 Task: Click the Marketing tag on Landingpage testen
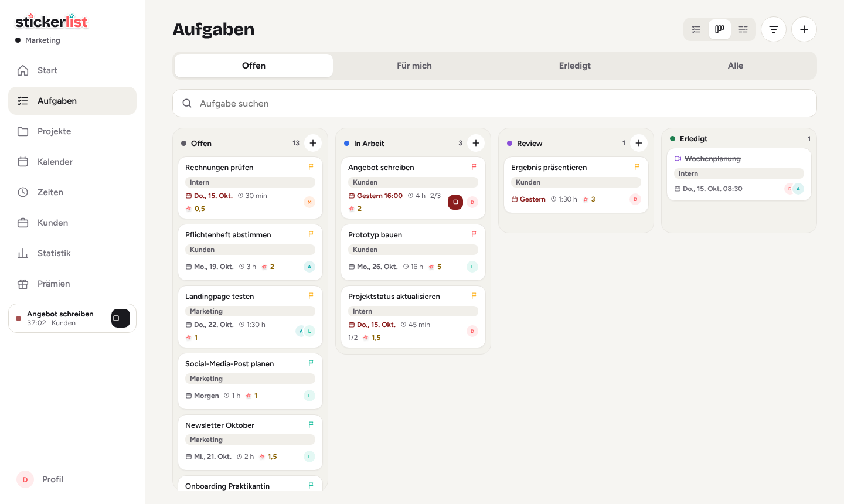point(250,311)
